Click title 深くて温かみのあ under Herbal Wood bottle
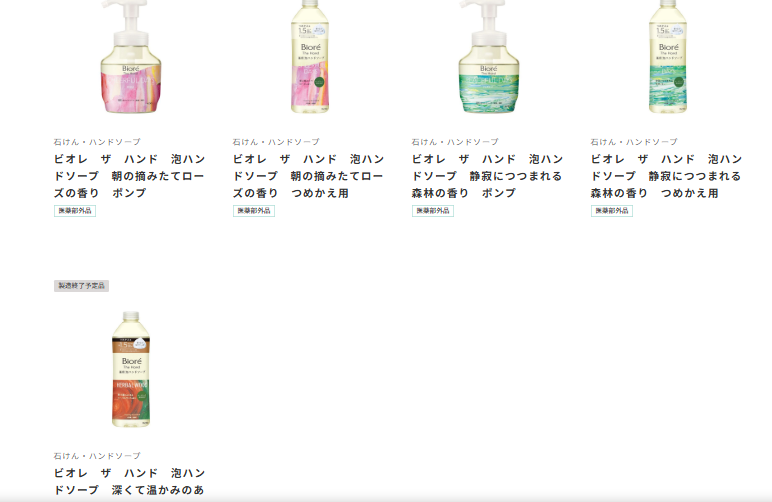 pyautogui.click(x=129, y=481)
